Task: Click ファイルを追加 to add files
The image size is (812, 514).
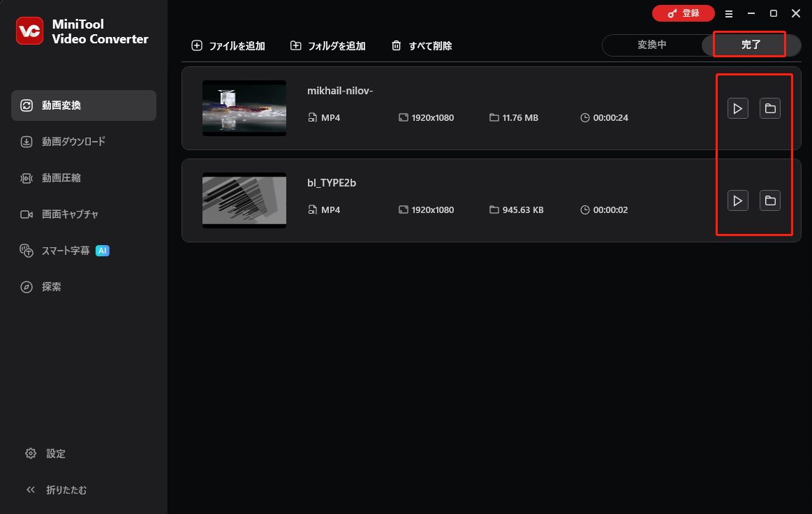Action: coord(228,45)
